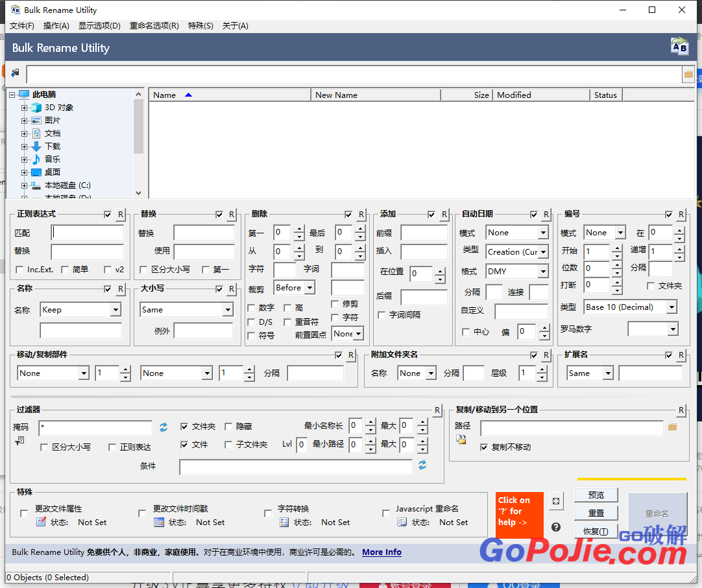This screenshot has height=588, width=702.
Task: Open the 特殊(S) menu
Action: click(x=200, y=26)
